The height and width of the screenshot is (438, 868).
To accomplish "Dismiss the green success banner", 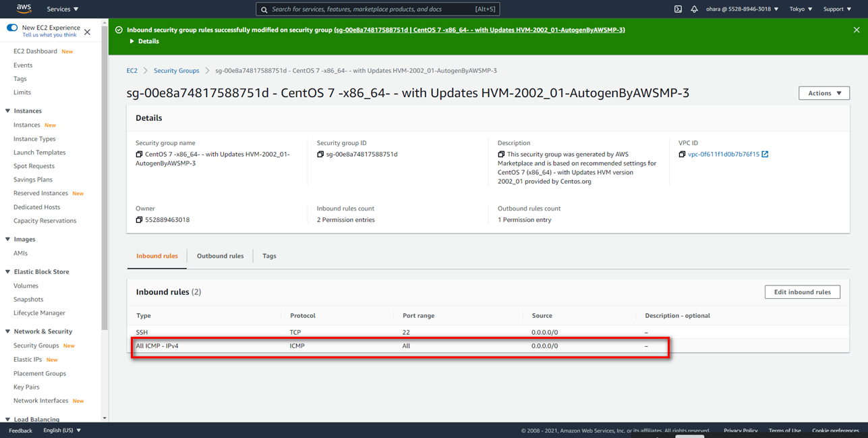I will pyautogui.click(x=857, y=30).
